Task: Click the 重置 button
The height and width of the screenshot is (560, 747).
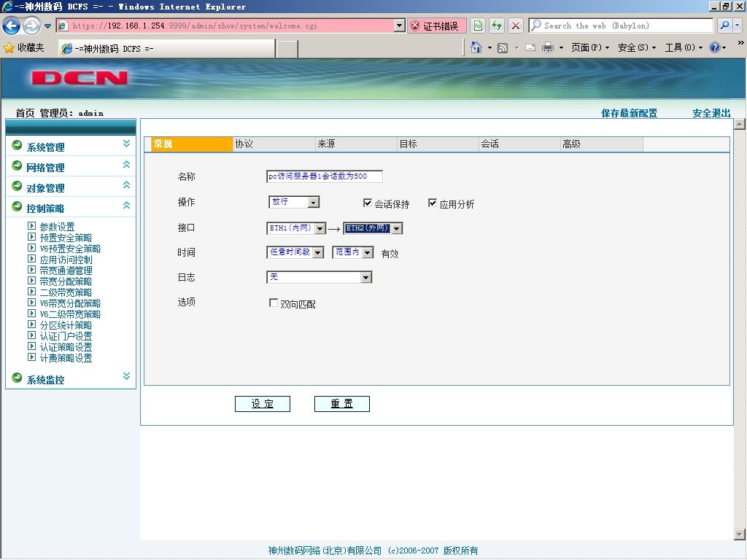Action: click(342, 404)
